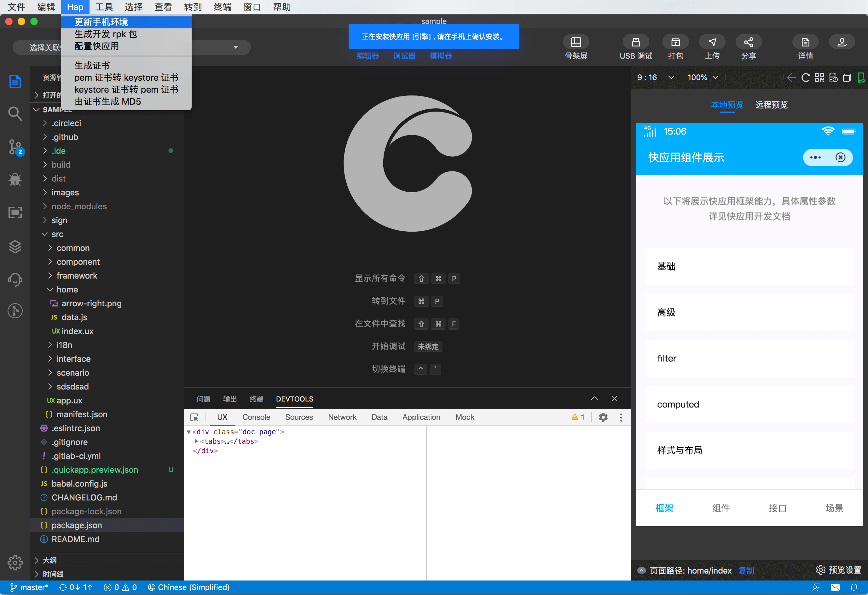Screen dimensions: 868x595
Task: Click the USB 调试 toolbar icon
Action: pyautogui.click(x=636, y=42)
